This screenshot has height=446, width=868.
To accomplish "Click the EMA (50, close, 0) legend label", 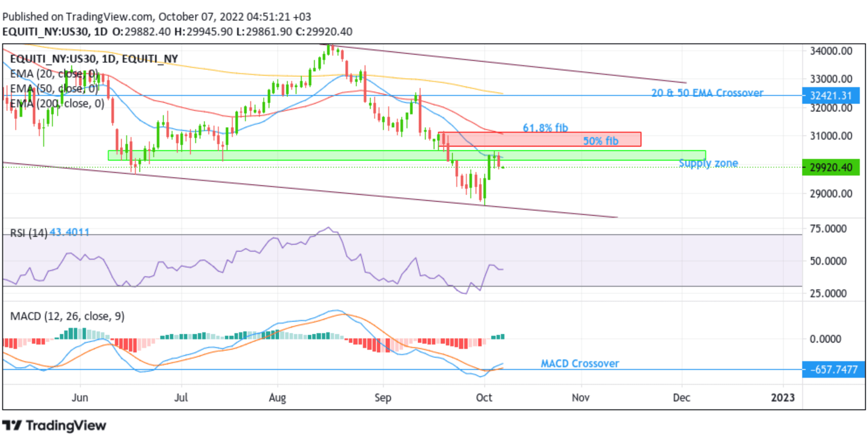I will pos(54,88).
